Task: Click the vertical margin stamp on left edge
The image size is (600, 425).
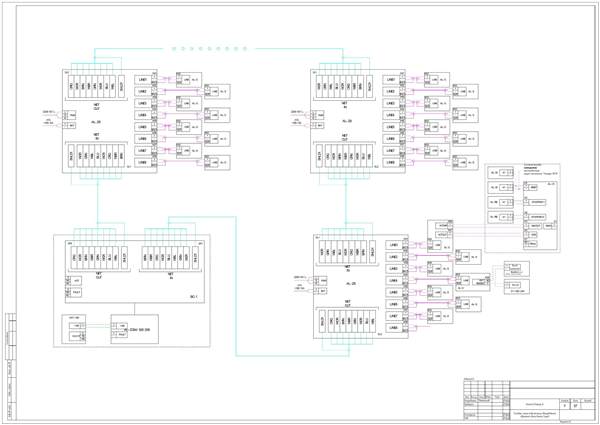Action: click(x=11, y=366)
